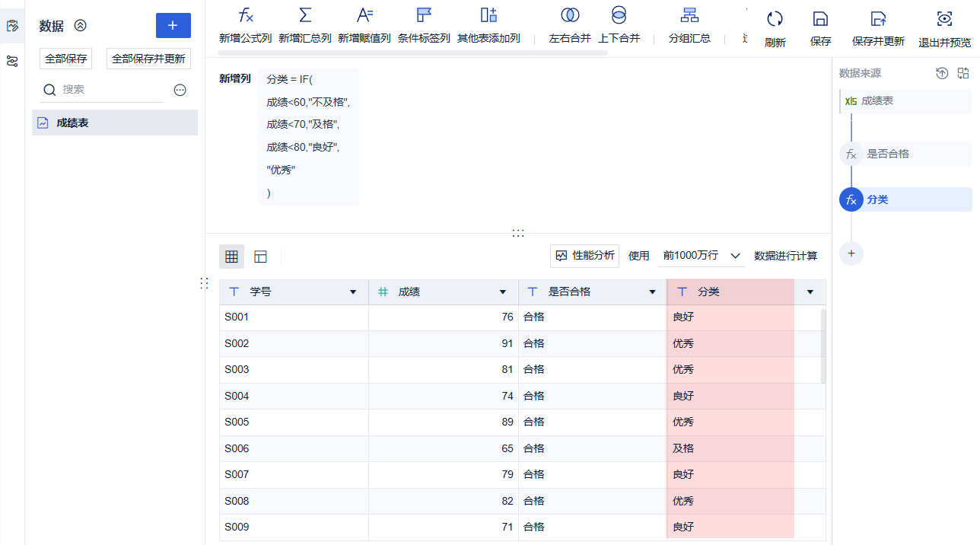Open the 分类 column dropdown menu
The height and width of the screenshot is (545, 980).
[810, 292]
